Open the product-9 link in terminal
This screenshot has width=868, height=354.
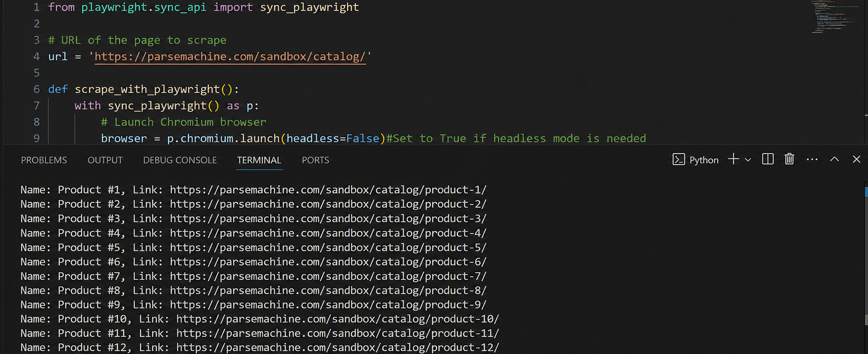[x=328, y=305]
